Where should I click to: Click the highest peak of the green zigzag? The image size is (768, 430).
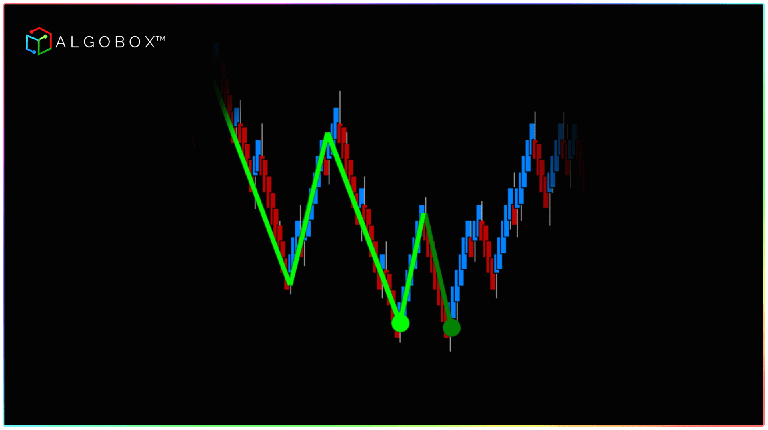[x=327, y=134]
